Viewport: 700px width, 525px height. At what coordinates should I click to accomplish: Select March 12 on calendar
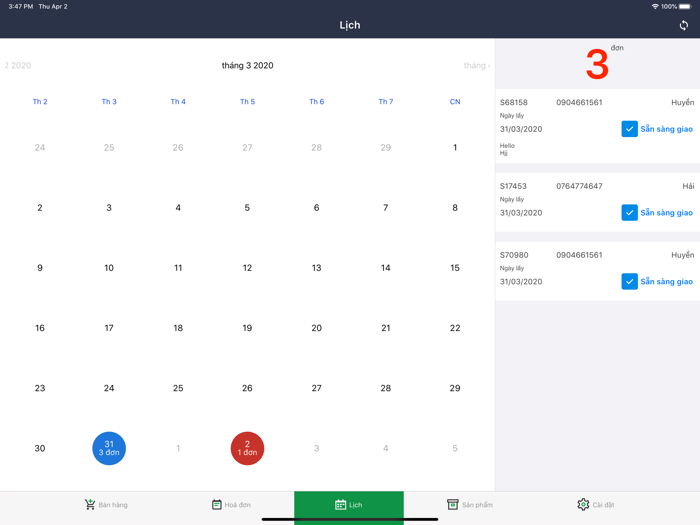pos(247,268)
